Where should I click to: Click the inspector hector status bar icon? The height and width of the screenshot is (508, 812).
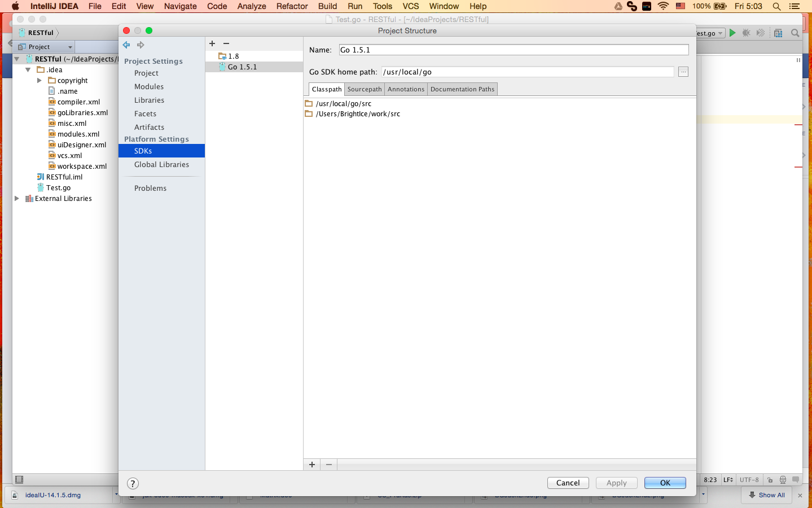(x=783, y=480)
